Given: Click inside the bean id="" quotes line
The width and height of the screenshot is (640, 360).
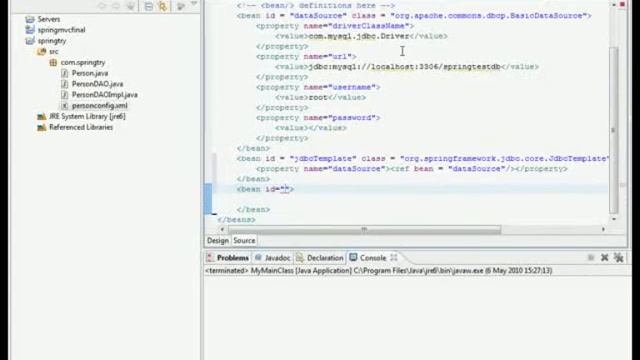Looking at the screenshot, I should point(284,189).
